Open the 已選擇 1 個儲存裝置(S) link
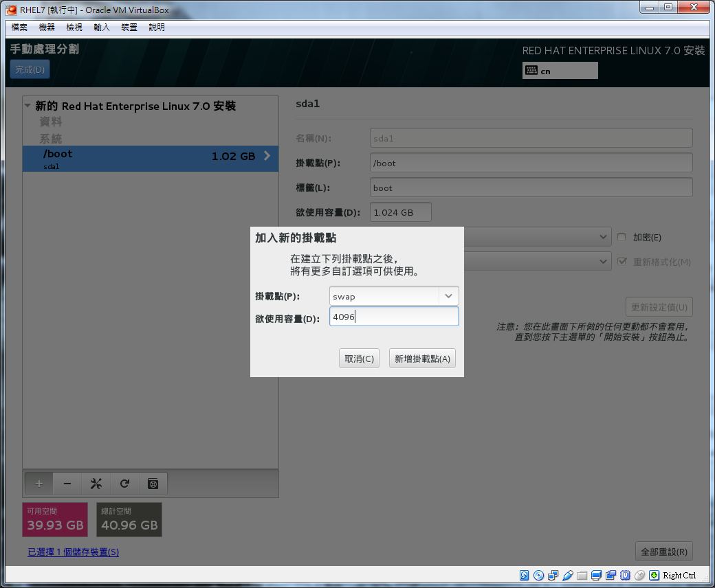The image size is (715, 588). (74, 552)
